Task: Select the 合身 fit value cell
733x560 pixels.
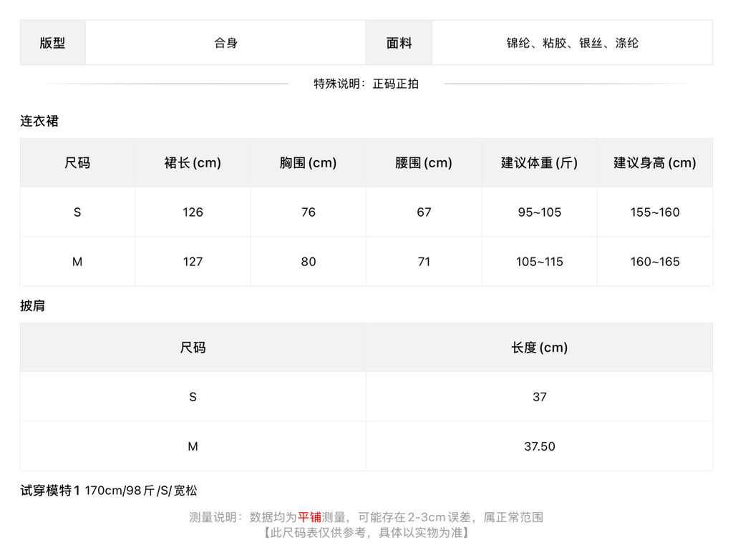Action: (x=225, y=42)
